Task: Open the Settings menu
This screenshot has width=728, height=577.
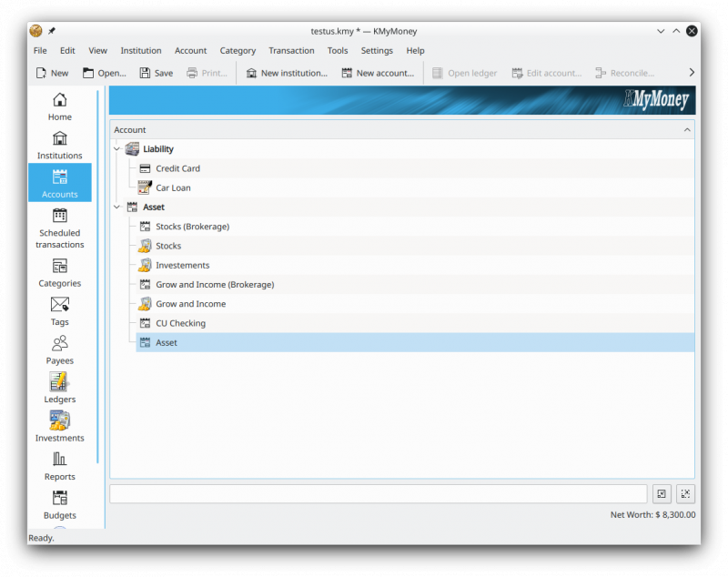Action: [x=377, y=51]
